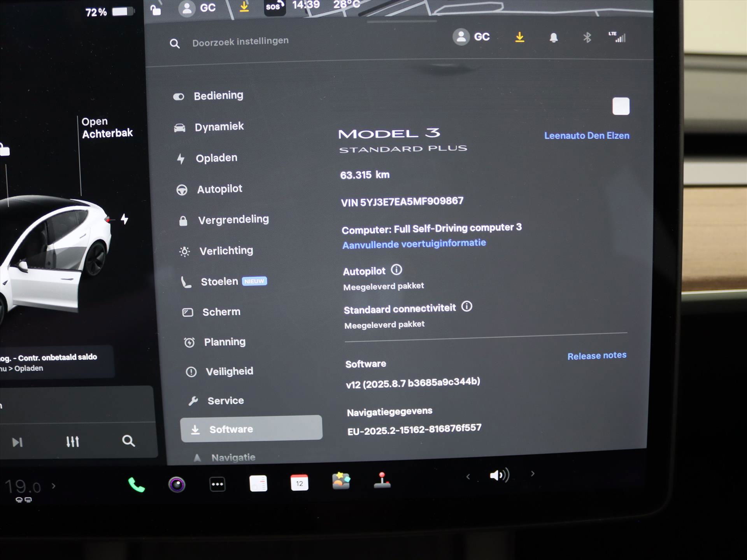The image size is (747, 560).
Task: Lower volume with left chevron
Action: [468, 476]
